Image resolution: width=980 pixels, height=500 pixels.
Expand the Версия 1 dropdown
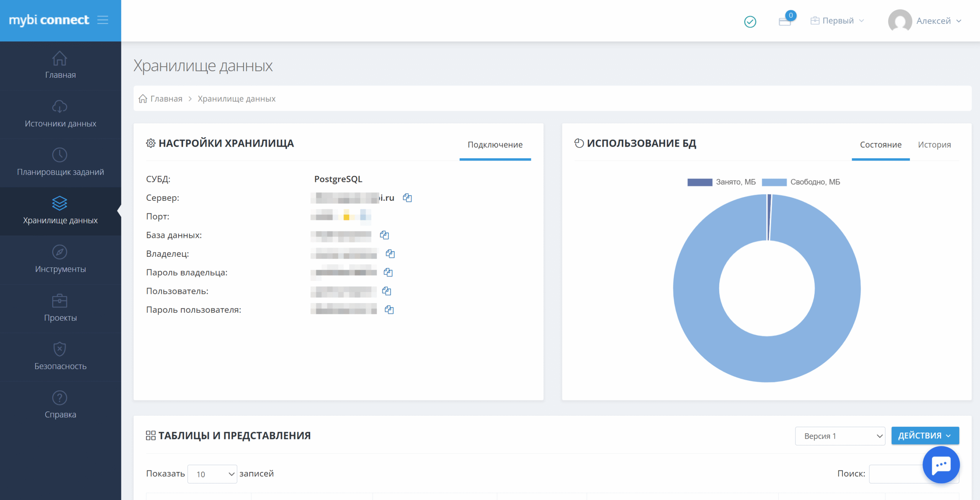pyautogui.click(x=840, y=436)
